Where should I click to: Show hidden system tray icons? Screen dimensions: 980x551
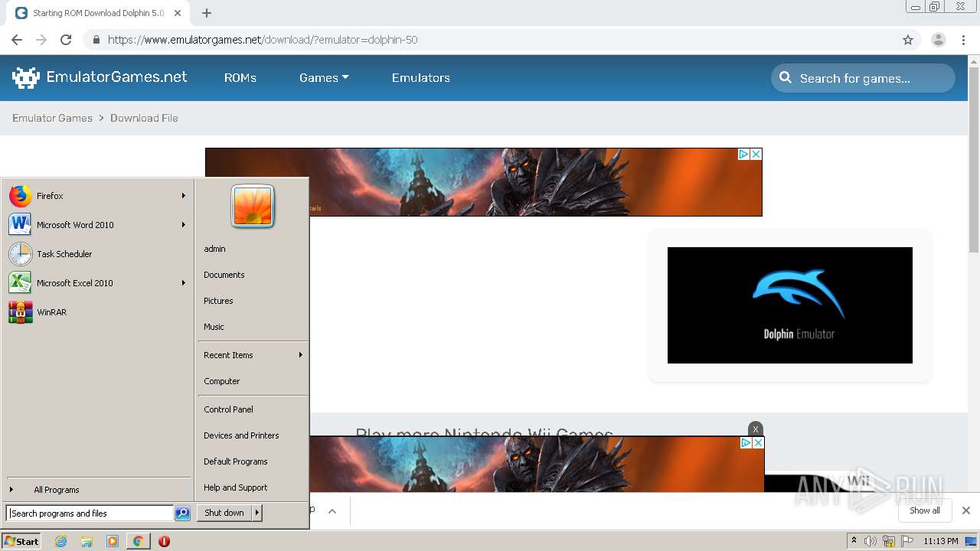854,541
